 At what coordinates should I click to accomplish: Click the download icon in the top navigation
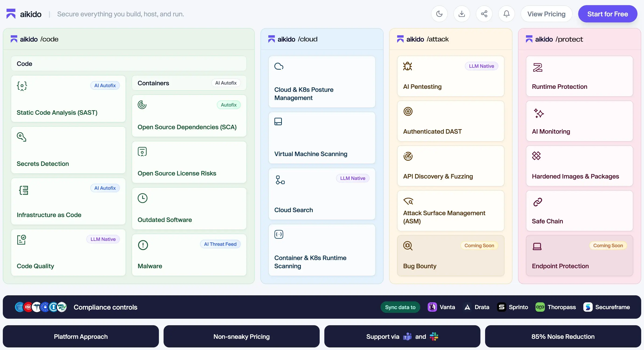462,14
